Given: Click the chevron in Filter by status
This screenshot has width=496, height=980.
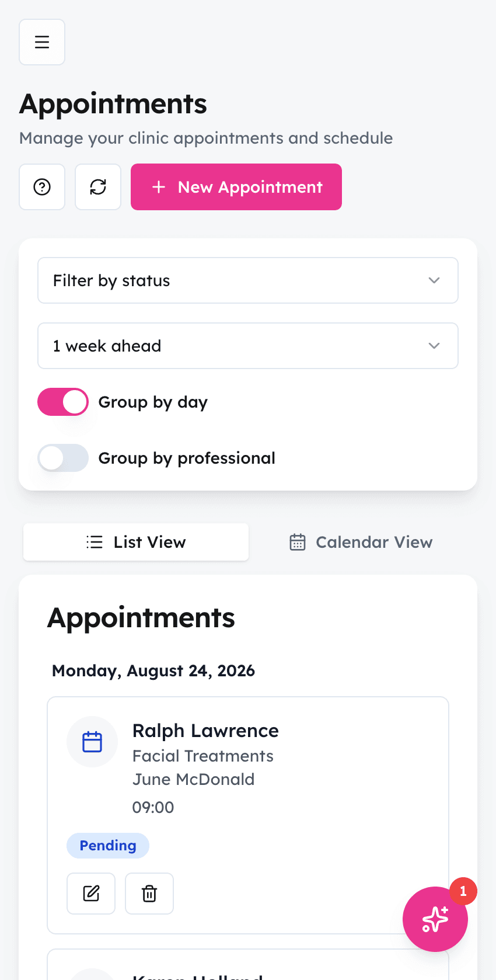Looking at the screenshot, I should click(x=434, y=280).
